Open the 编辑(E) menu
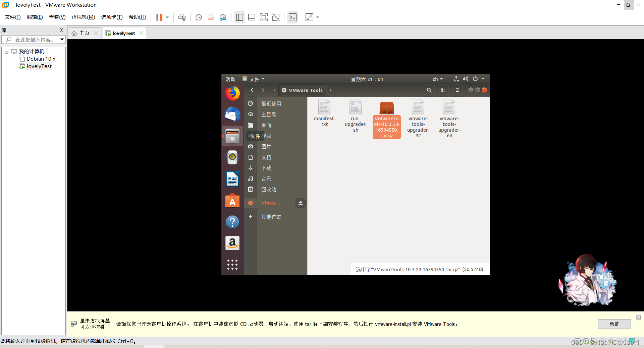Viewport: 644px width, 348px height. coord(35,17)
